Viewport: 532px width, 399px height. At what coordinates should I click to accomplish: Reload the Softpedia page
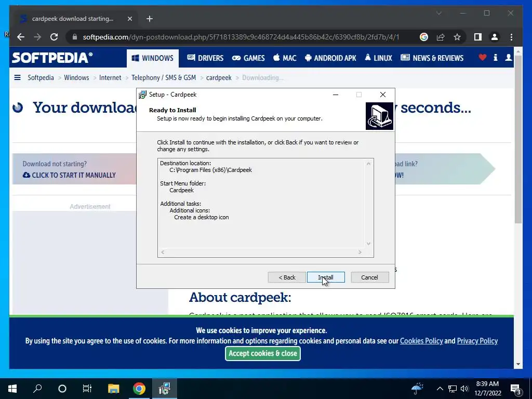click(x=54, y=37)
